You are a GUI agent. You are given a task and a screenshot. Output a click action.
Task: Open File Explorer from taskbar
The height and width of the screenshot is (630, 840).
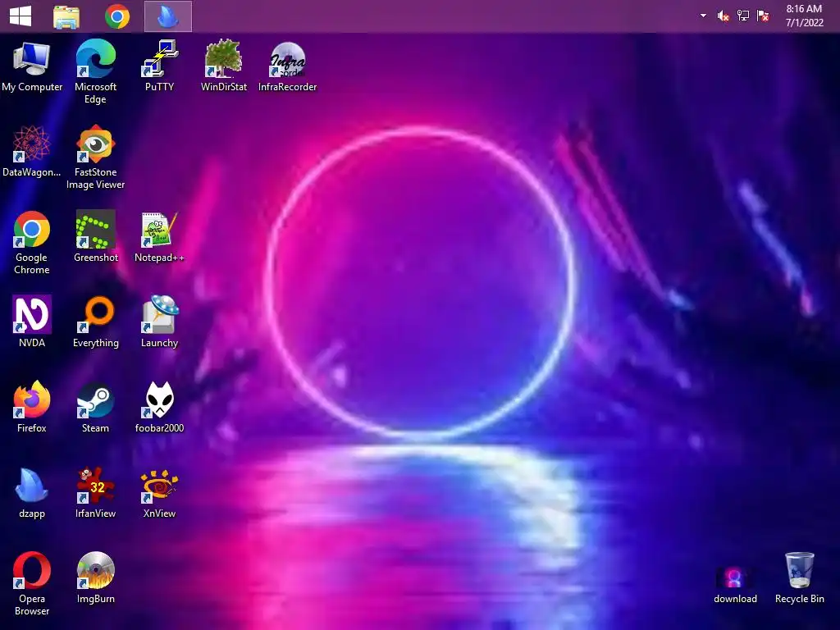point(66,16)
